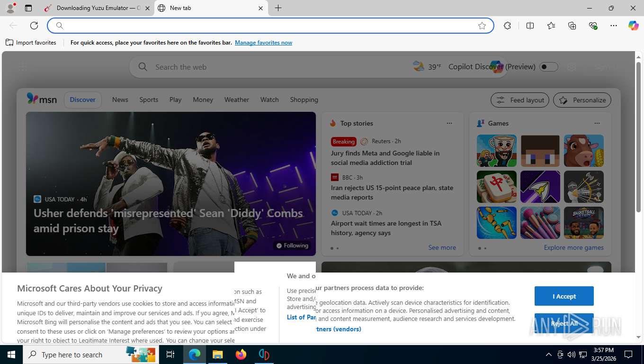The image size is (644, 364).
Task: Add this page to favorites star
Action: (482, 26)
